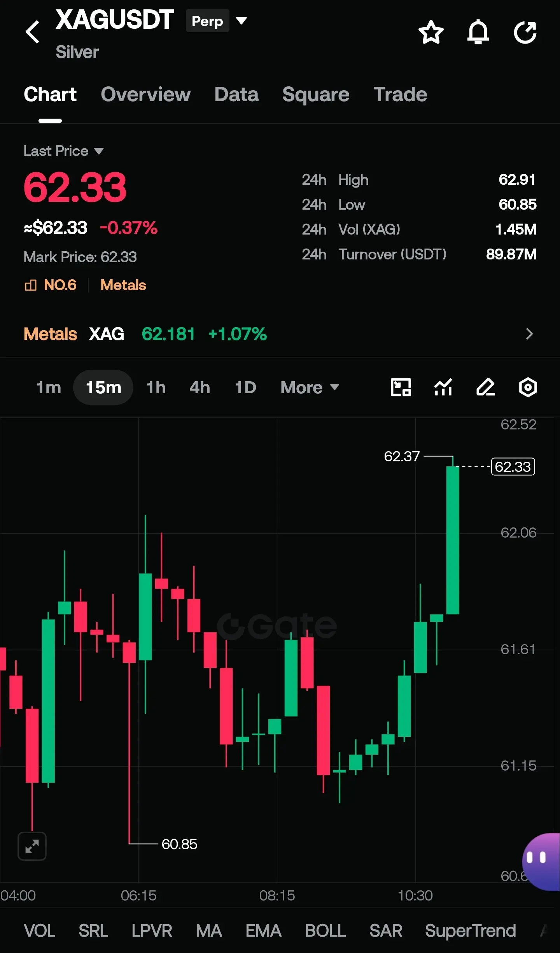Tap the back arrow icon
This screenshot has height=953, width=560.
33,32
